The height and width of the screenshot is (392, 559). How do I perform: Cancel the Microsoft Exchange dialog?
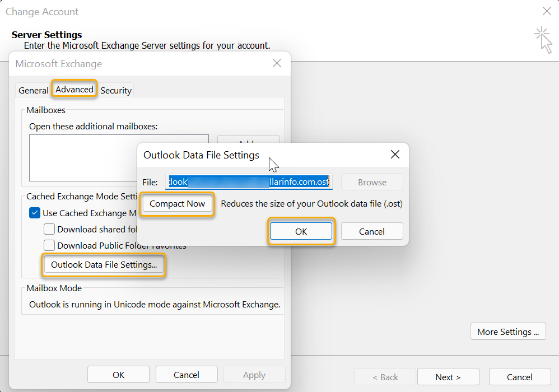coord(187,375)
